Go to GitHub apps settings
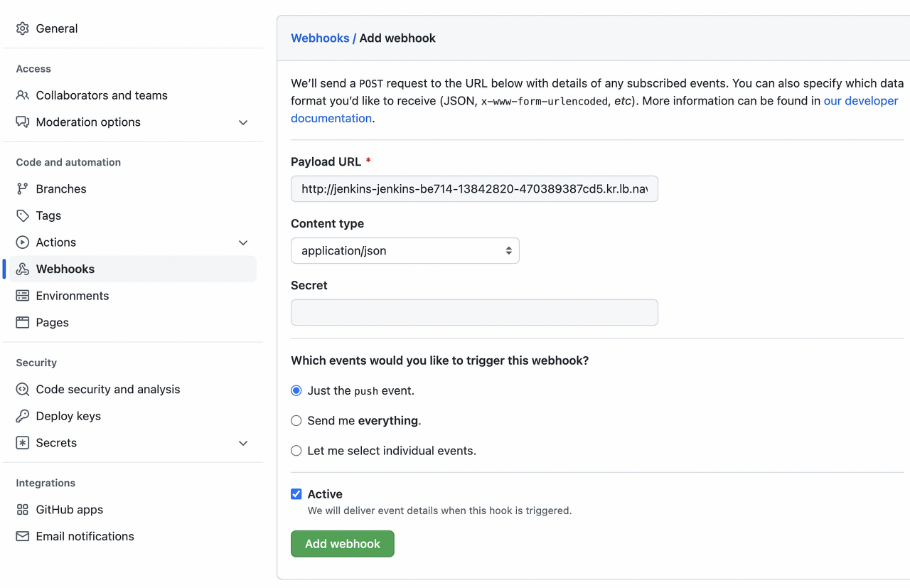 pyautogui.click(x=70, y=510)
